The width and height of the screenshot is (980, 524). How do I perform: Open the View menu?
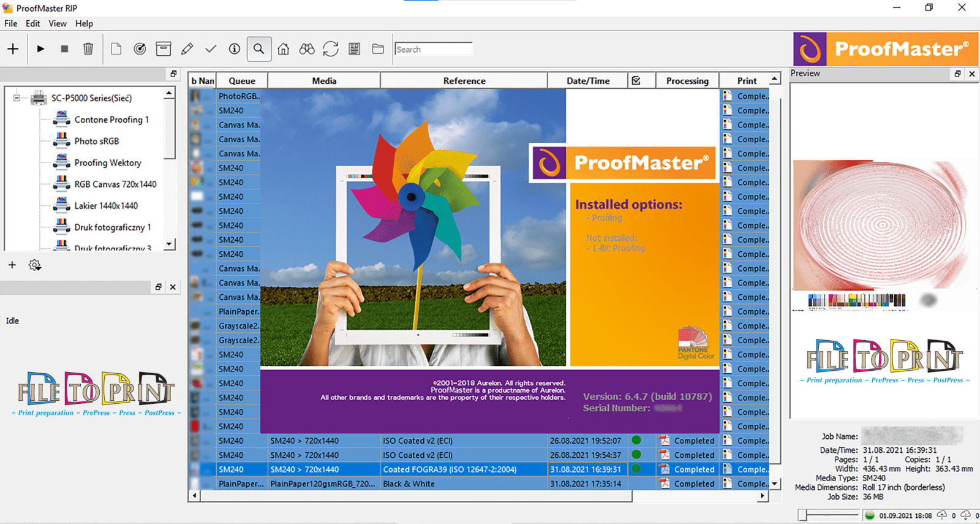click(x=58, y=23)
